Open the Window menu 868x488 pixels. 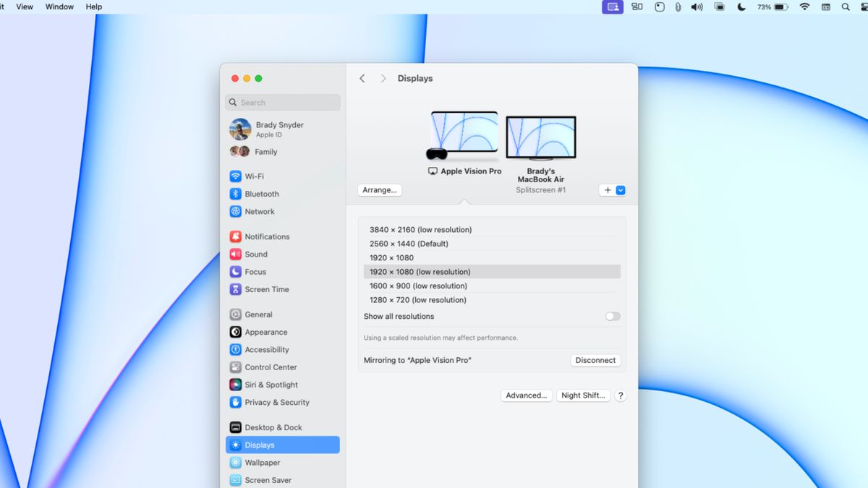59,7
